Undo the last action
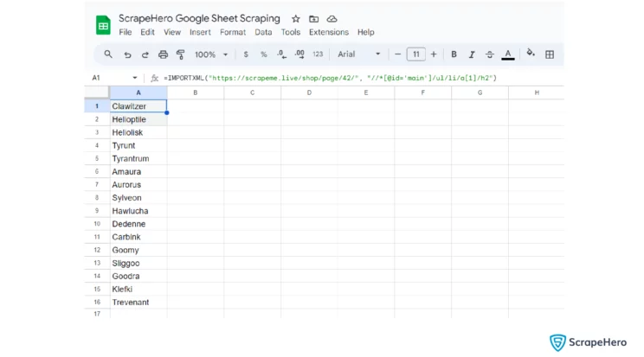Image resolution: width=644 pixels, height=357 pixels. click(x=127, y=54)
